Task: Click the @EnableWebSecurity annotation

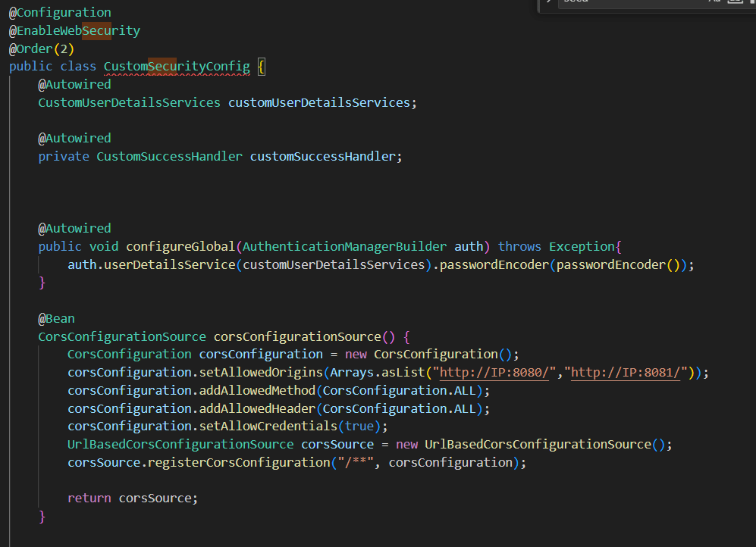Action: 74,31
